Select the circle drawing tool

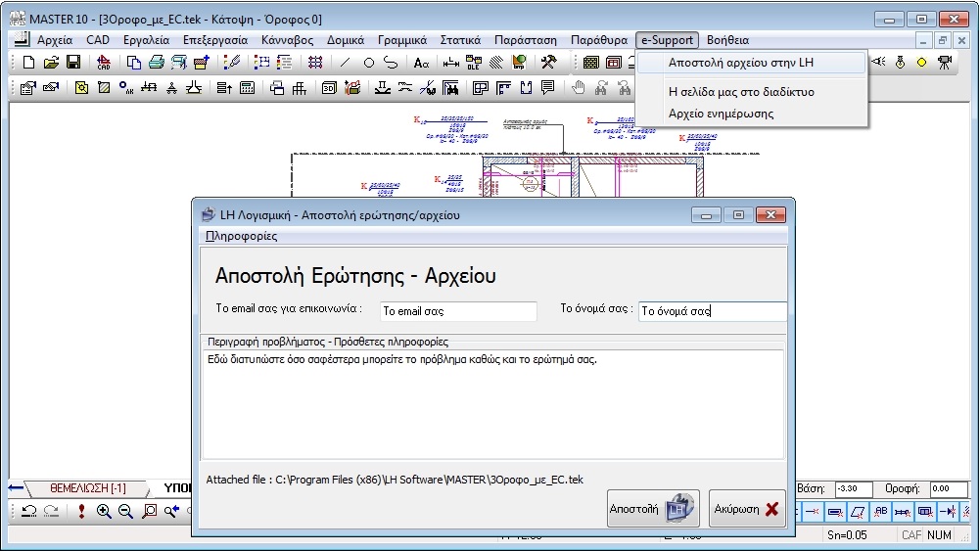368,63
